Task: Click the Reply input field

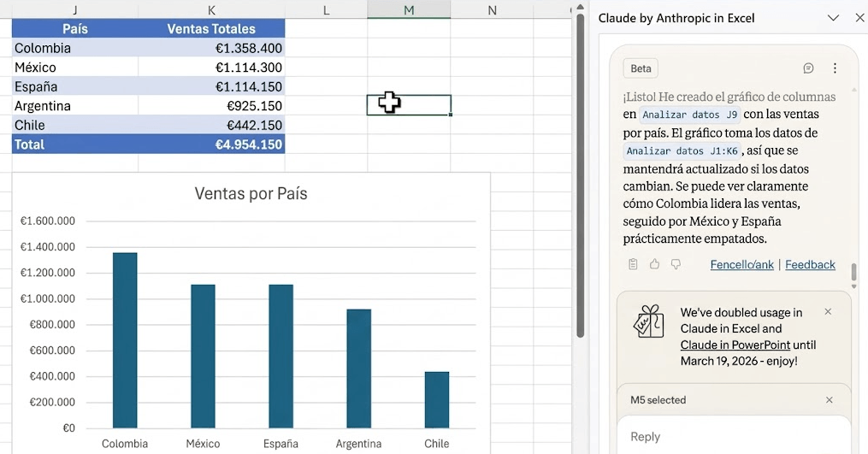Action: point(734,437)
